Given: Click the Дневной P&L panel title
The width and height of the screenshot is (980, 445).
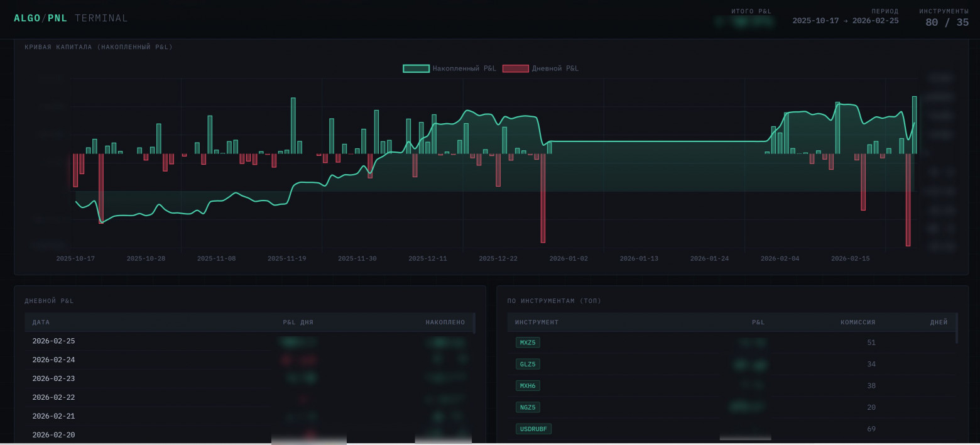Looking at the screenshot, I should point(49,301).
